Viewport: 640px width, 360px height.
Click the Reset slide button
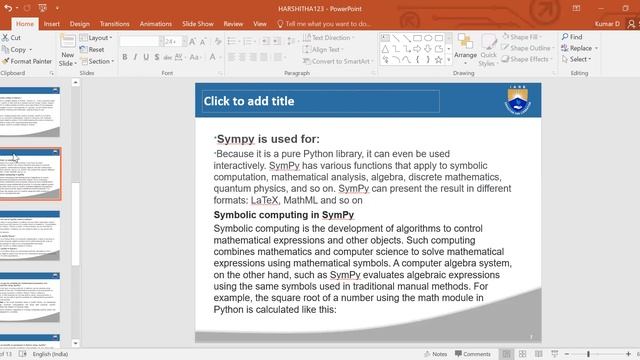point(92,49)
